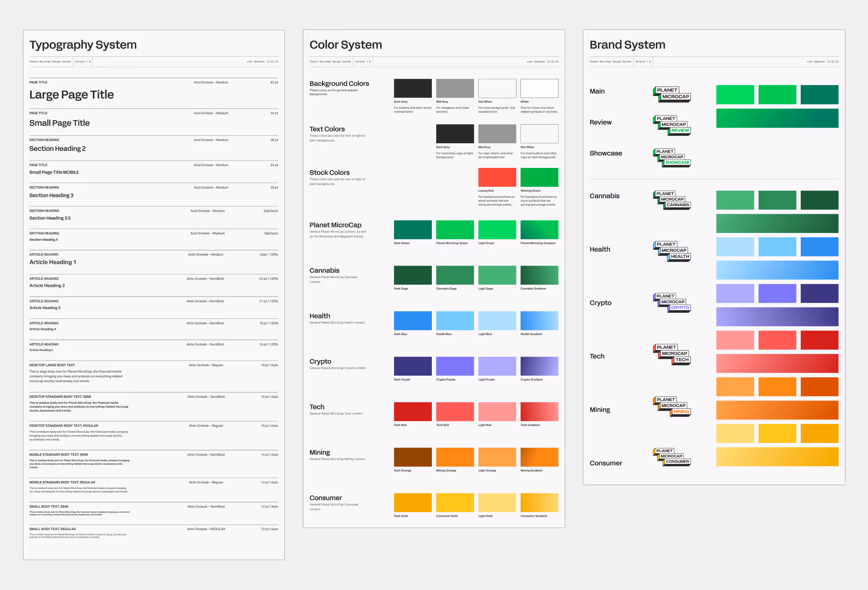Viewport: 868px width, 590px height.
Task: Pick the wide Mining gradient bar in Brand System
Action: 777,410
